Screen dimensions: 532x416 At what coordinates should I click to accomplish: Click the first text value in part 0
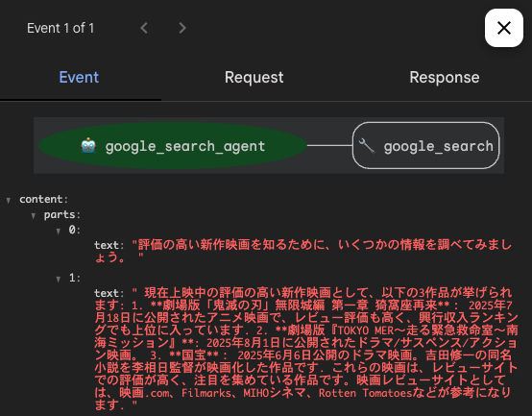point(303,251)
